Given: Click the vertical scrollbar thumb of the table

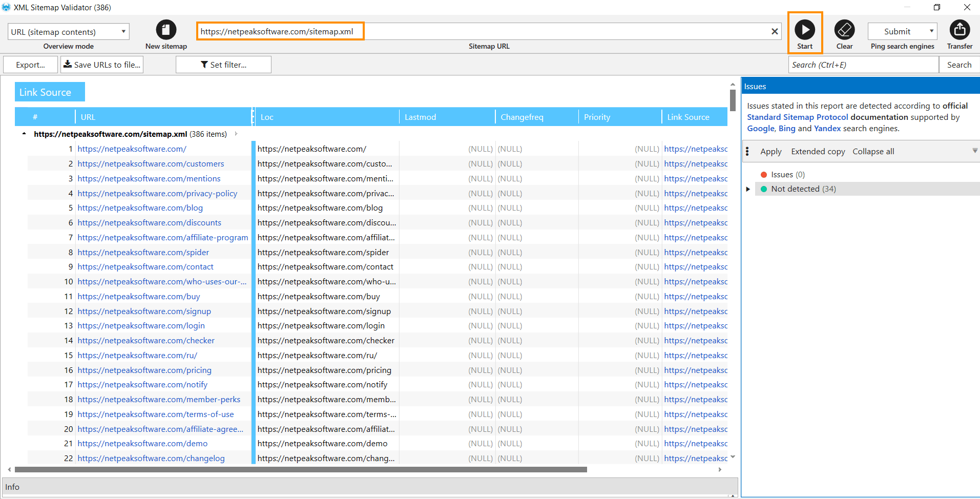Looking at the screenshot, I should click(x=733, y=100).
